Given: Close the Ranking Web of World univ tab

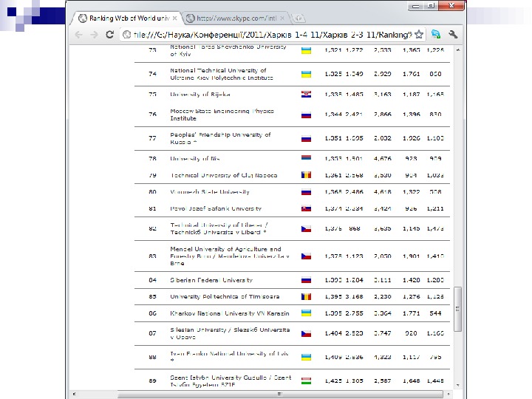Looking at the screenshot, I should coord(174,18).
